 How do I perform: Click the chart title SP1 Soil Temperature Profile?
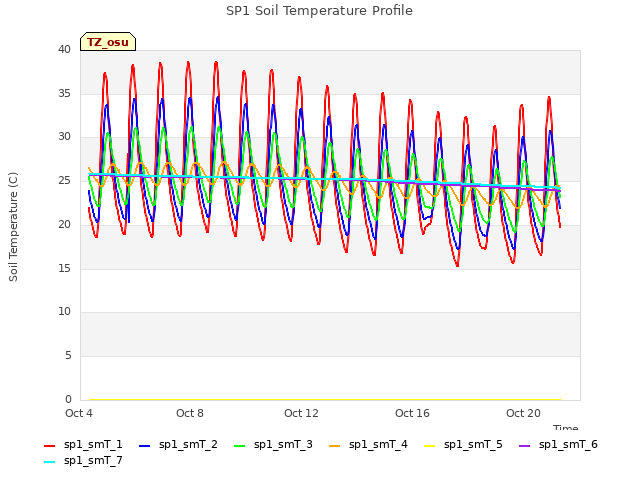[319, 11]
